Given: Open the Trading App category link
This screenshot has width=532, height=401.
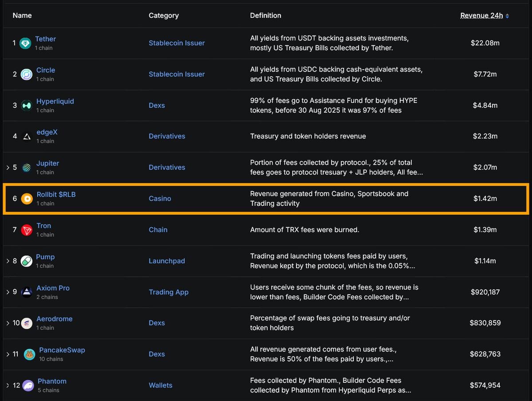Looking at the screenshot, I should [168, 292].
